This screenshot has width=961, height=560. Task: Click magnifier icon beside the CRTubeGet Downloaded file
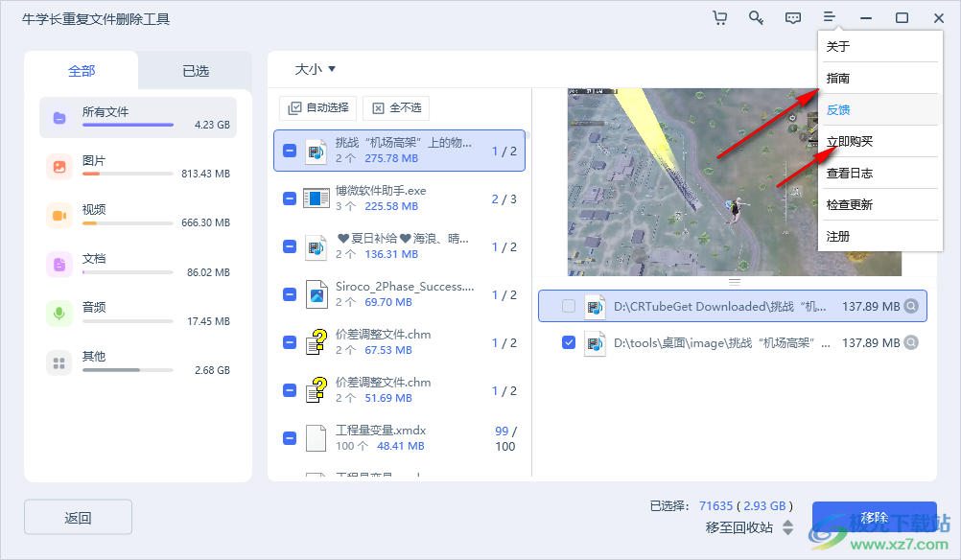coord(911,307)
